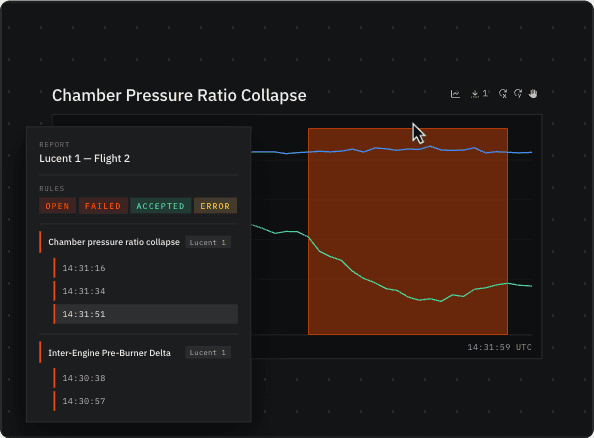Toggle the FAILED rules filter
Viewport: 594px width, 438px height.
click(103, 206)
